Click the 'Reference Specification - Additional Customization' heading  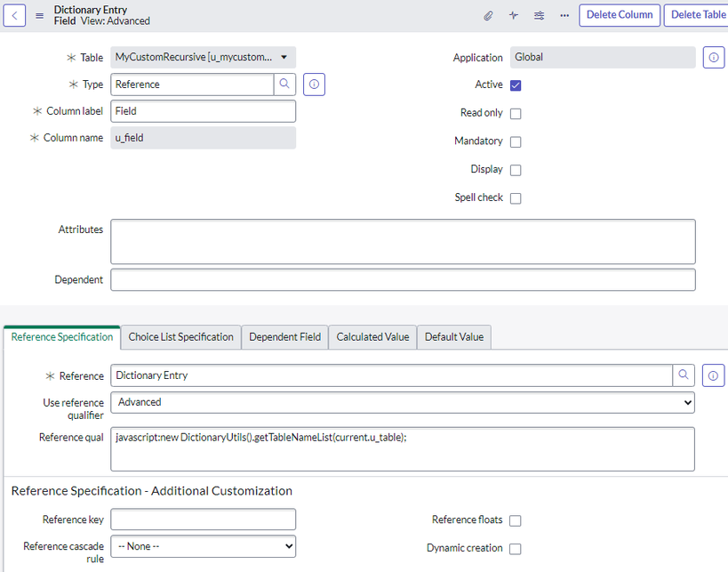tap(152, 491)
